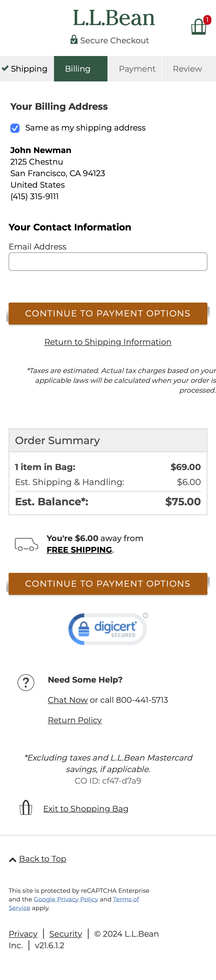Switch to the Payment tab

(137, 69)
